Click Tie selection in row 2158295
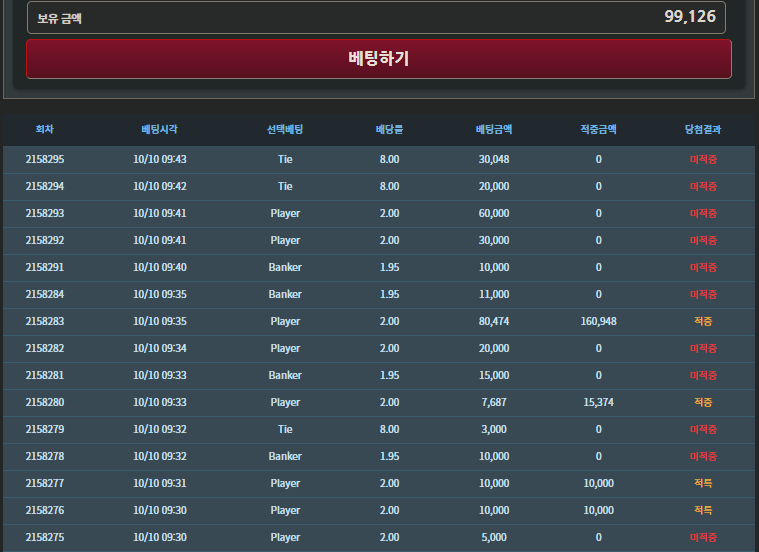 tap(285, 159)
